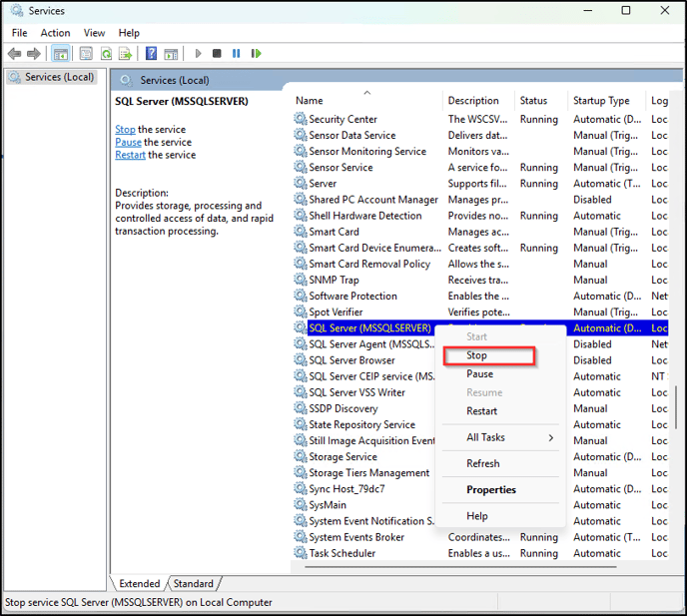
Task: Click the horizontal scrollbar below the services list
Action: tap(460, 567)
